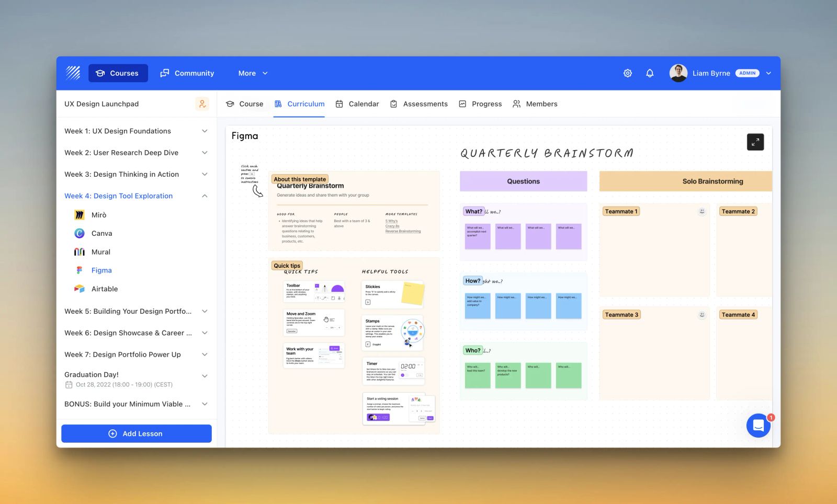This screenshot has width=837, height=504.
Task: Click the orange member icon beside UX Design Launchpad
Action: tap(202, 104)
